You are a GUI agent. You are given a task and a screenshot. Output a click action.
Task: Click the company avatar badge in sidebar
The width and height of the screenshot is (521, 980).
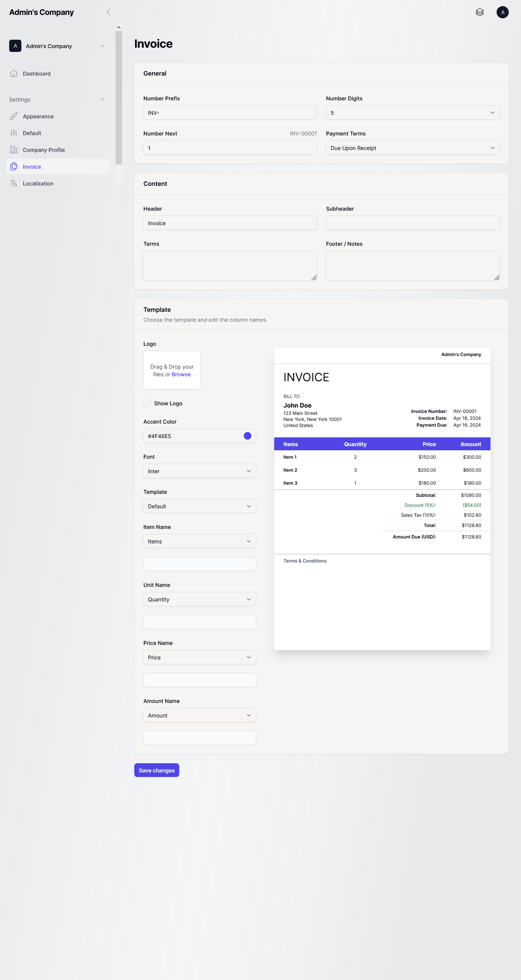tap(15, 46)
